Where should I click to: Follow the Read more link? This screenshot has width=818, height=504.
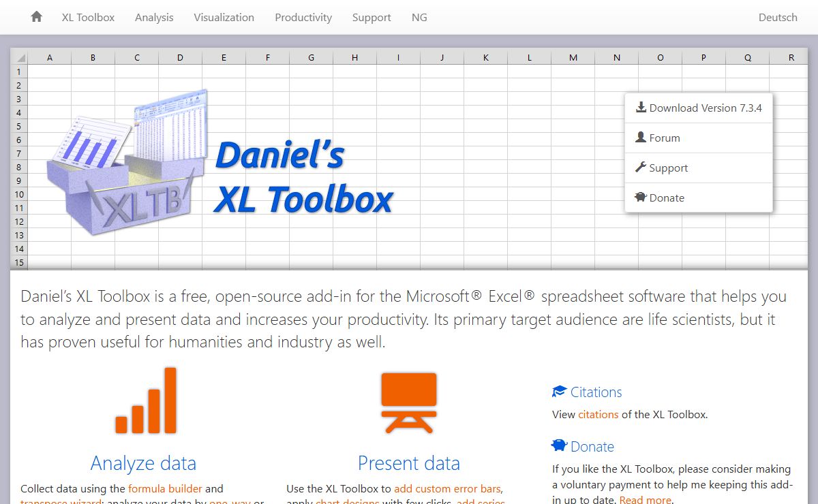point(645,500)
